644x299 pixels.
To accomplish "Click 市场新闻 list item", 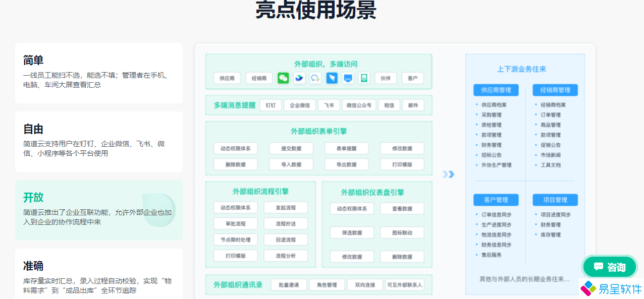I will (x=551, y=155).
